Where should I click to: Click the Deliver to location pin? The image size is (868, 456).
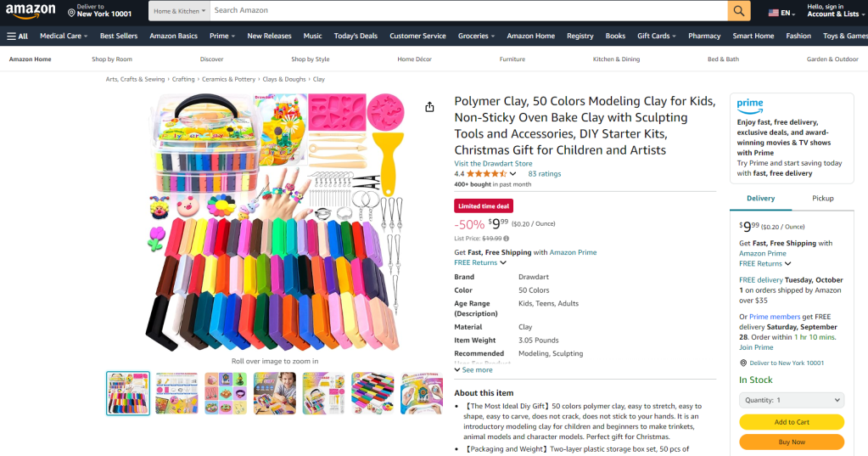click(x=72, y=14)
